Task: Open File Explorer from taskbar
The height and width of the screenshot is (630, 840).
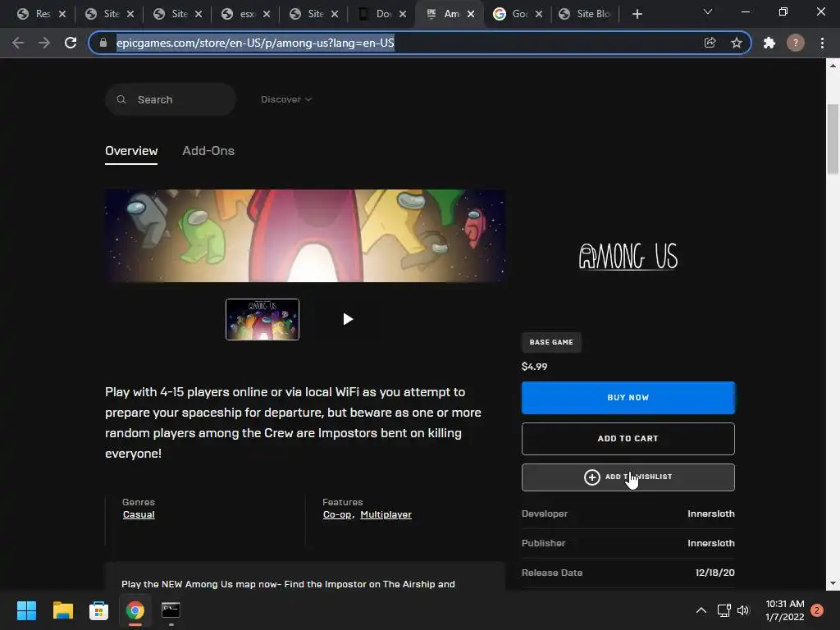Action: [62, 610]
